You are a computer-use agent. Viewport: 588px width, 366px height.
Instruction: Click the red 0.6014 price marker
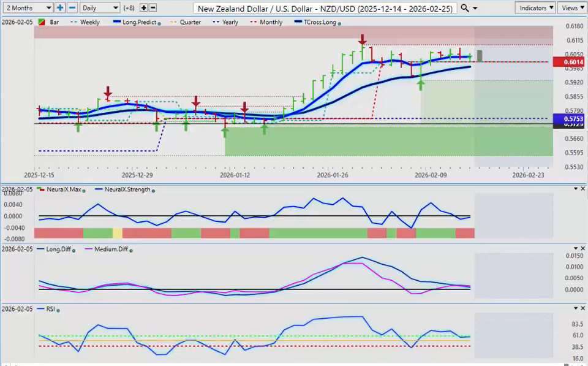(x=569, y=62)
